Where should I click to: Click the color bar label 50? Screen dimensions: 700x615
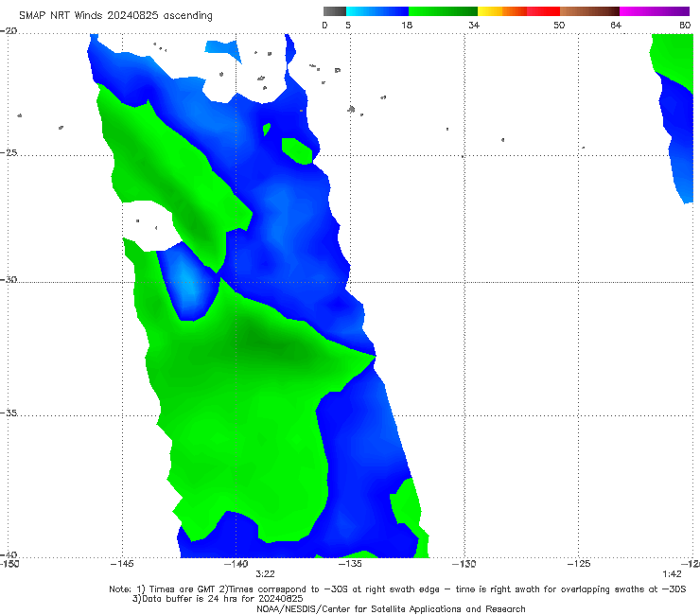point(559,26)
